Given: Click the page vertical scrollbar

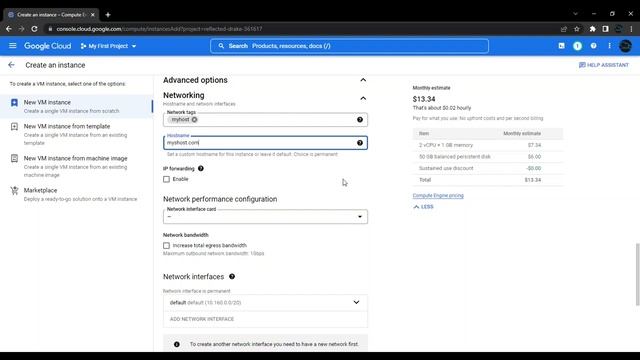Looking at the screenshot, I should [637, 274].
